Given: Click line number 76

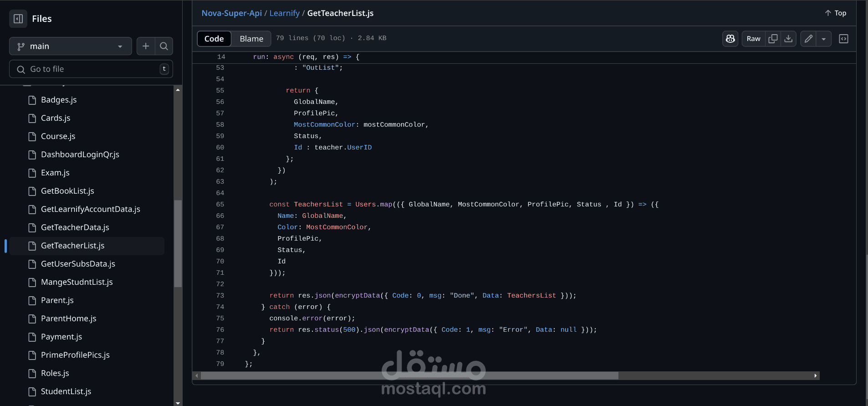Looking at the screenshot, I should [220, 330].
